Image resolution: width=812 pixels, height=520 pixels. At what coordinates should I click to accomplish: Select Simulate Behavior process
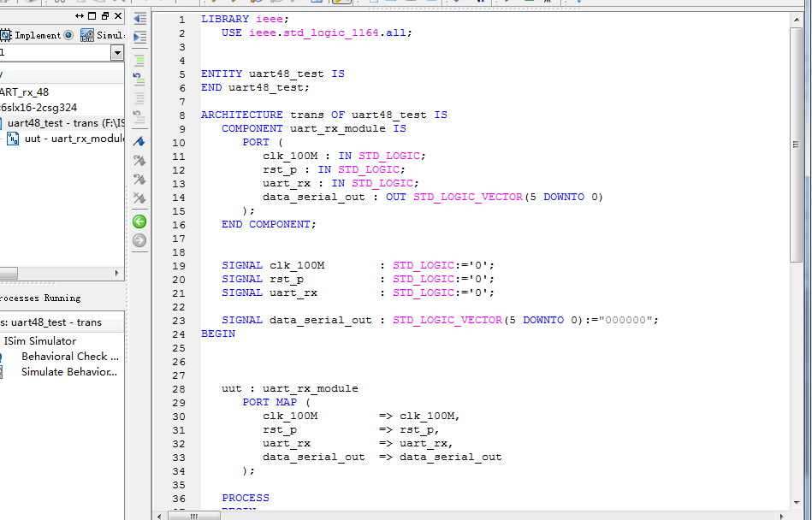[69, 372]
